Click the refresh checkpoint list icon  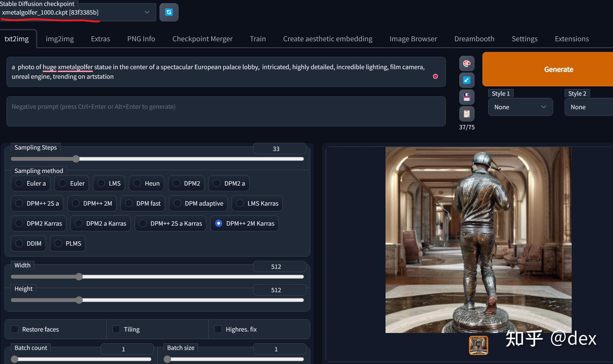click(x=169, y=12)
